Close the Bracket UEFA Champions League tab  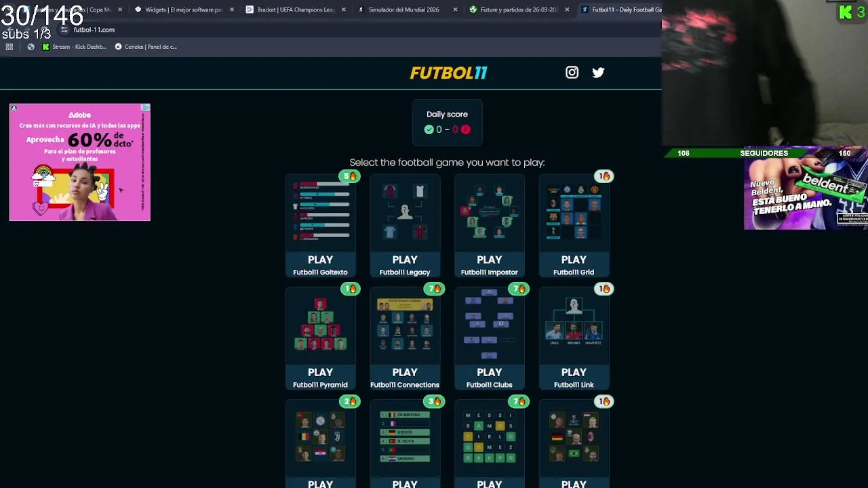tap(343, 9)
